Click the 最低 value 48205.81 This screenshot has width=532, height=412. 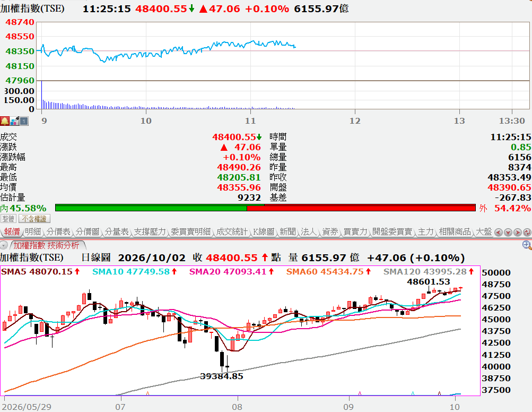click(x=239, y=177)
